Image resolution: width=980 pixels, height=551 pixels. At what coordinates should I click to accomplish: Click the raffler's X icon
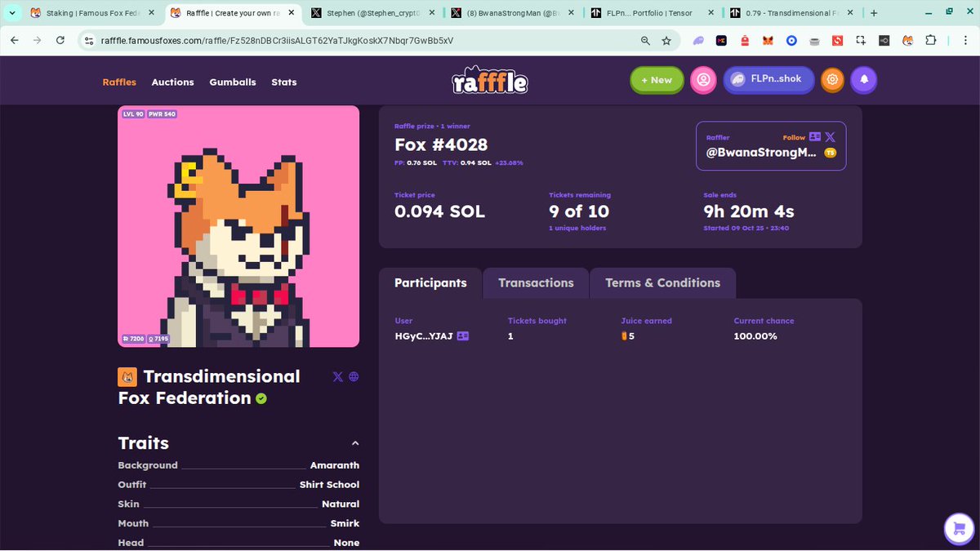[830, 137]
